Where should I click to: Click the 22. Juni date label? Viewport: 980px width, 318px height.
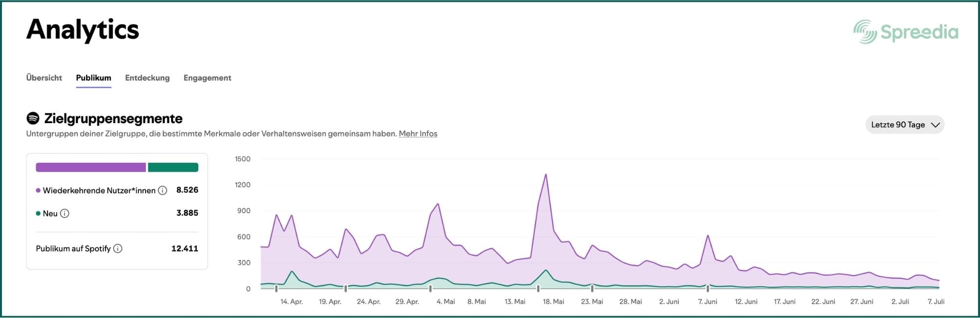tap(823, 302)
